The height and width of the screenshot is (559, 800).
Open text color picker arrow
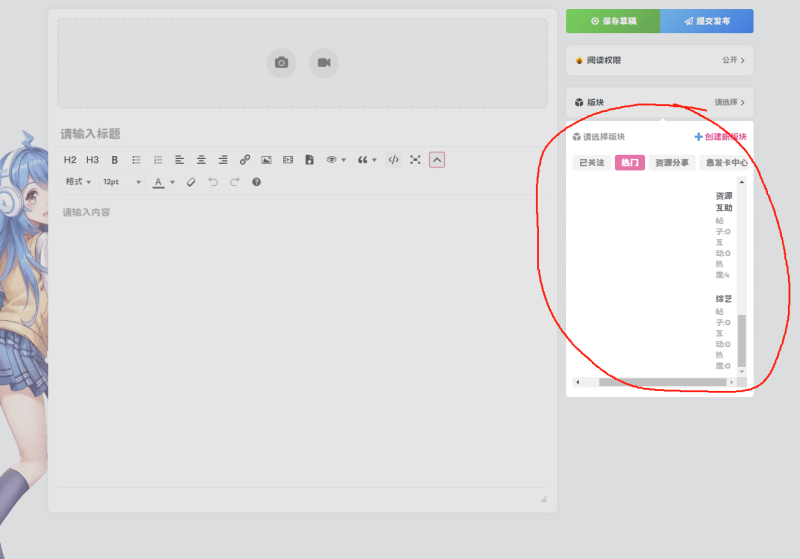[x=172, y=182]
